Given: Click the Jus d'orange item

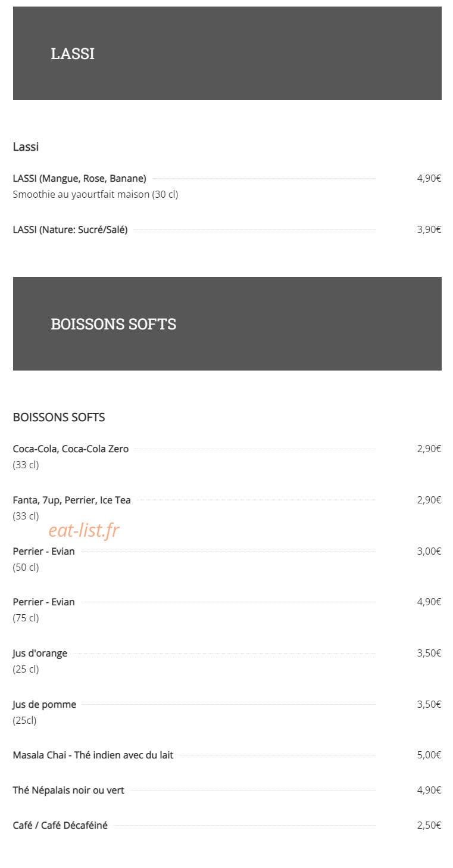Looking at the screenshot, I should (x=40, y=653).
